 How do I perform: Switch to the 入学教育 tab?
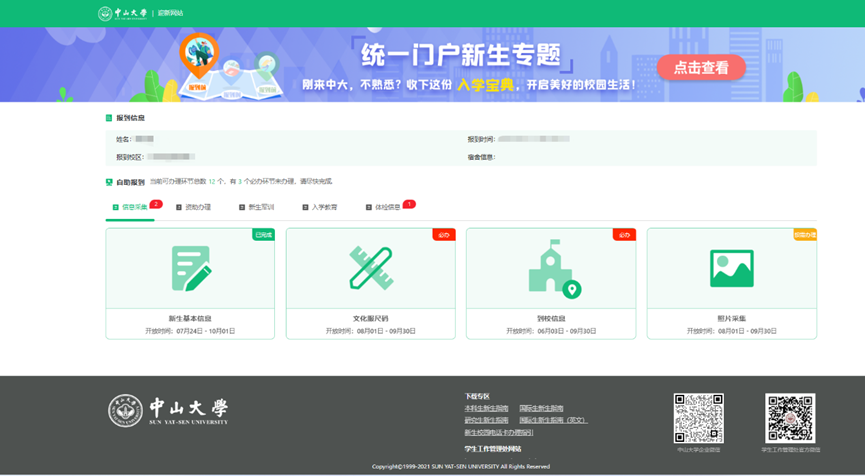click(x=319, y=207)
